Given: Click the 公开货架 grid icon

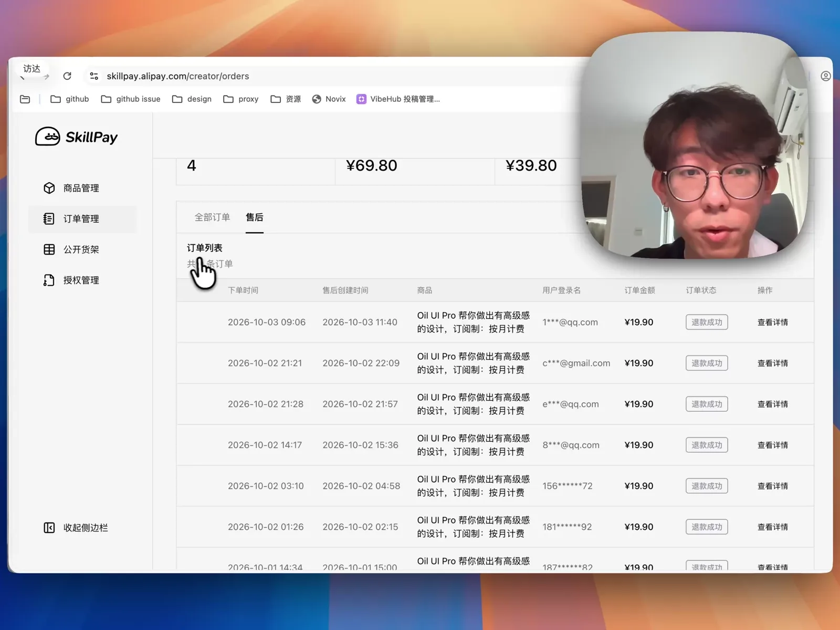Looking at the screenshot, I should (x=49, y=249).
